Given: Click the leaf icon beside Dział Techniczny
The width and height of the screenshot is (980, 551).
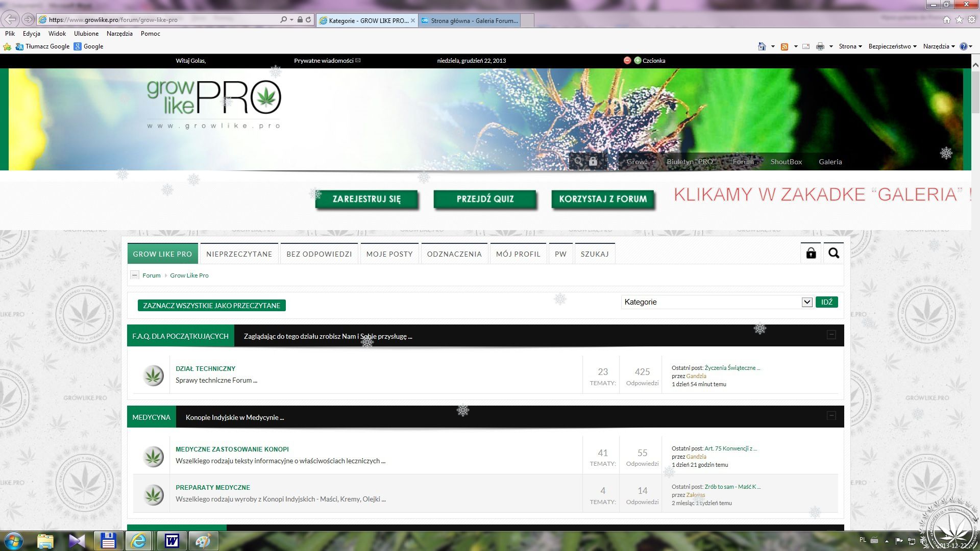Looking at the screenshot, I should (x=153, y=375).
